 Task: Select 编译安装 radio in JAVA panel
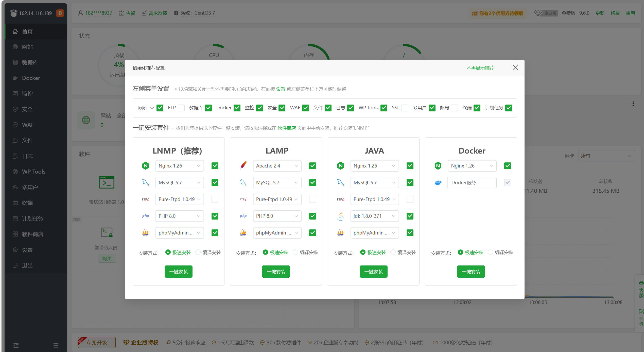click(x=393, y=252)
